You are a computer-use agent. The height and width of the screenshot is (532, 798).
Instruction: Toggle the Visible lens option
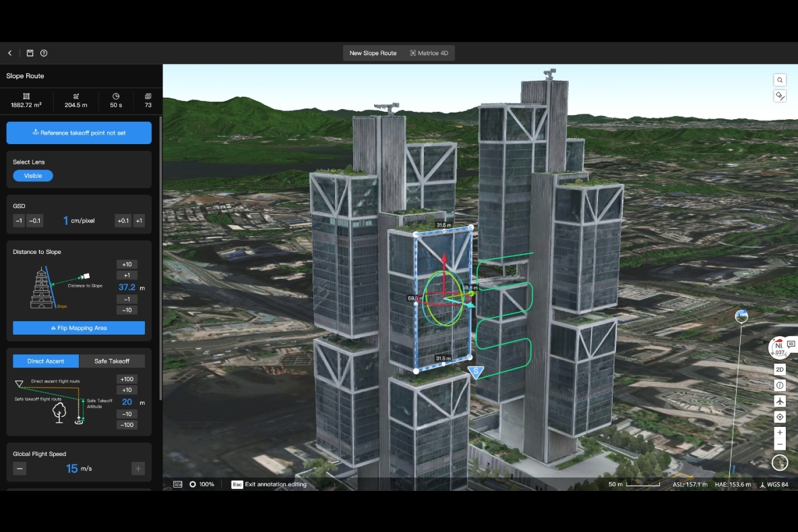(33, 176)
